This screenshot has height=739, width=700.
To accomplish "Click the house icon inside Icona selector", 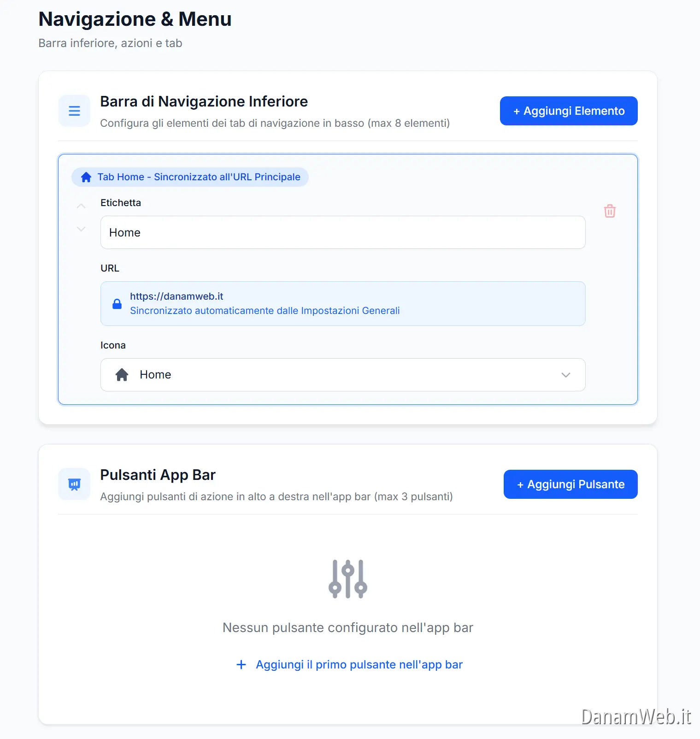I will (x=122, y=375).
